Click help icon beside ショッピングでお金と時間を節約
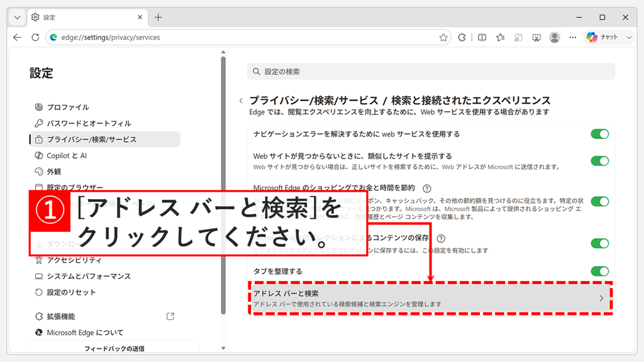 point(427,189)
